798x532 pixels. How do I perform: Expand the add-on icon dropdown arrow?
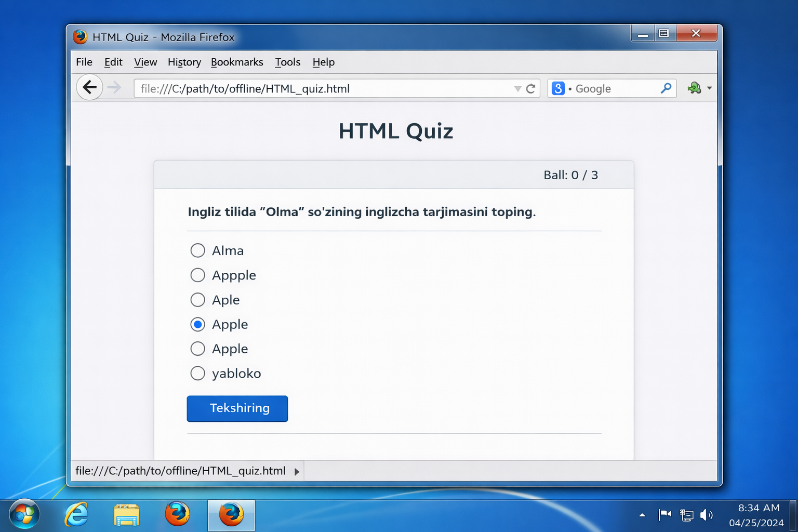709,88
